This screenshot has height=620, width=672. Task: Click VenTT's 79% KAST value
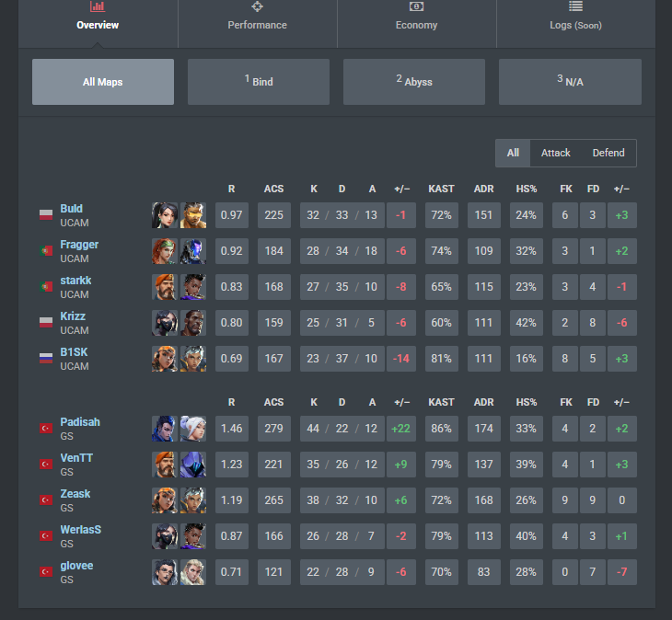click(442, 465)
